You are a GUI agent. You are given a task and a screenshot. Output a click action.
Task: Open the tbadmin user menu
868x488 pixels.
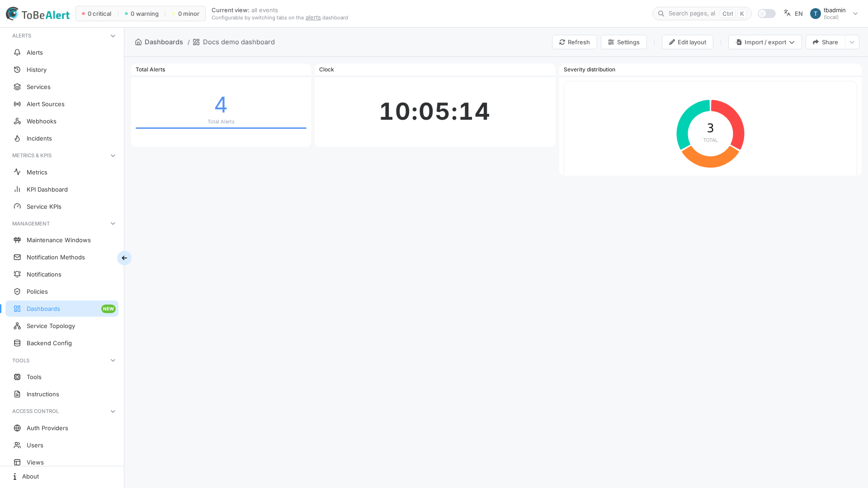(834, 14)
